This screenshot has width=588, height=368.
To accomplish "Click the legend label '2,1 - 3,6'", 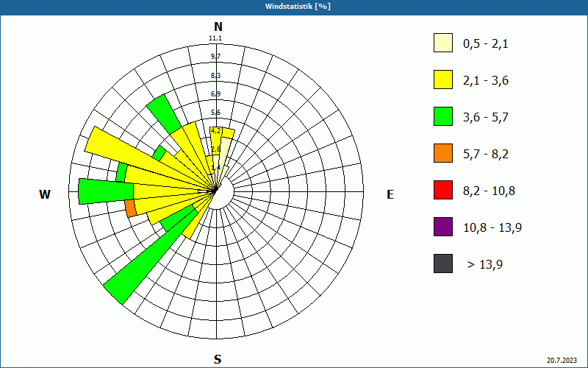I will tap(486, 81).
